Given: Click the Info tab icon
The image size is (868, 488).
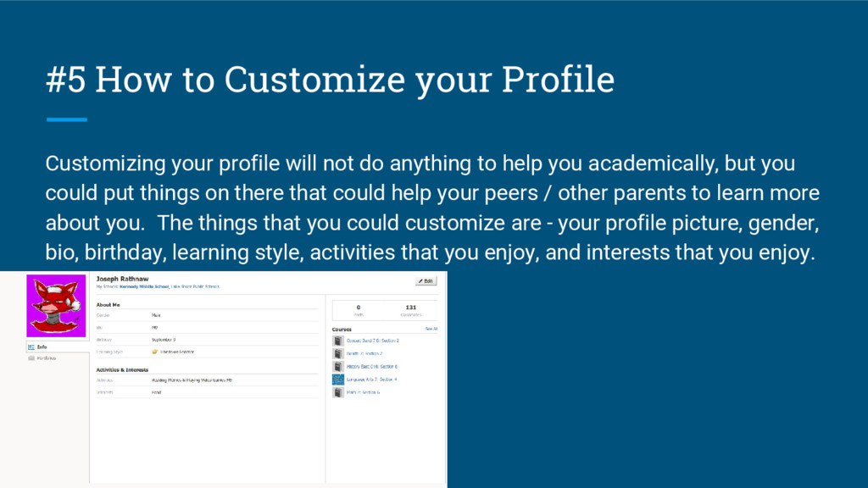Looking at the screenshot, I should [x=31, y=347].
